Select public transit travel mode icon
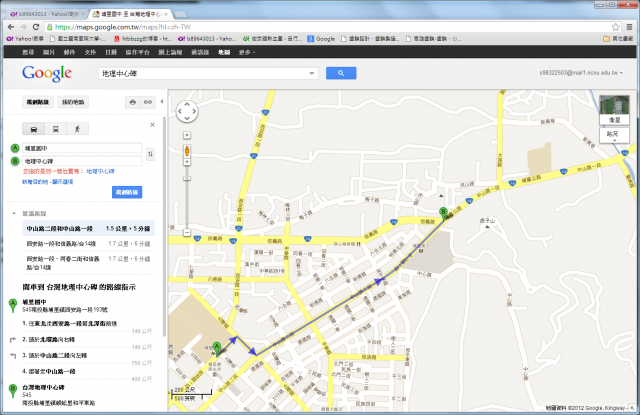 tap(56, 129)
